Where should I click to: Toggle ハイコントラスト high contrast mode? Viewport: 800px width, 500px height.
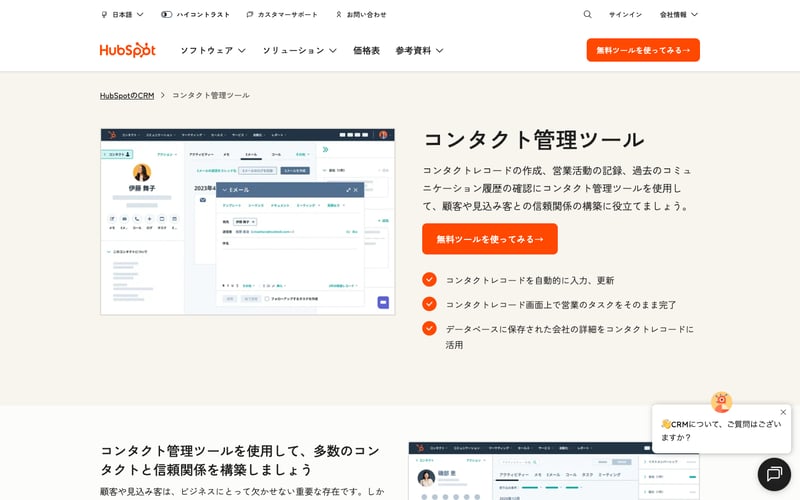tap(195, 15)
